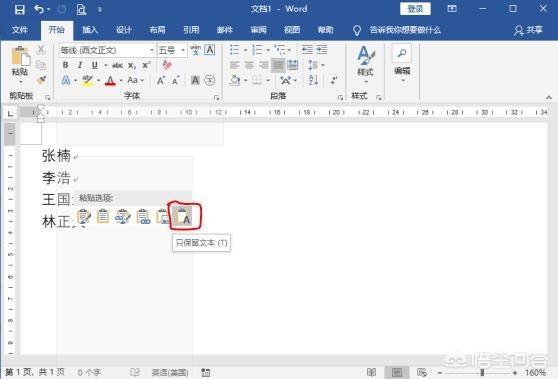Image resolution: width=558 pixels, height=379 pixels.
Task: Apply character border with boxed A
Action: point(210,50)
